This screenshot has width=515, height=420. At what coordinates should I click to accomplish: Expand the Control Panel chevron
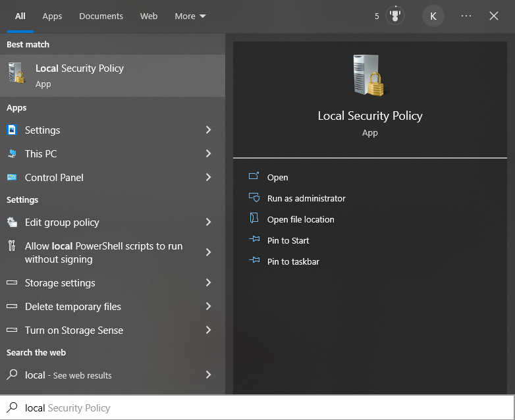coord(208,177)
